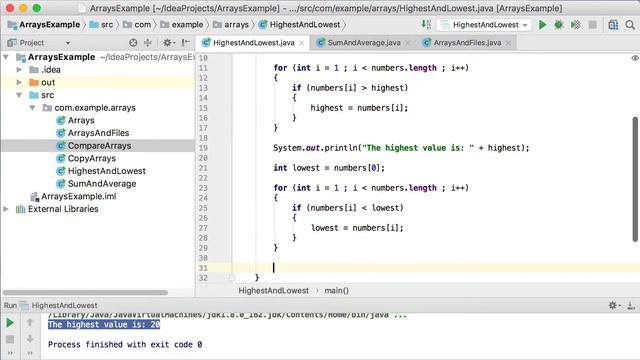Viewport: 640px width, 360px height.
Task: Expand the out folder
Action: tap(19, 82)
